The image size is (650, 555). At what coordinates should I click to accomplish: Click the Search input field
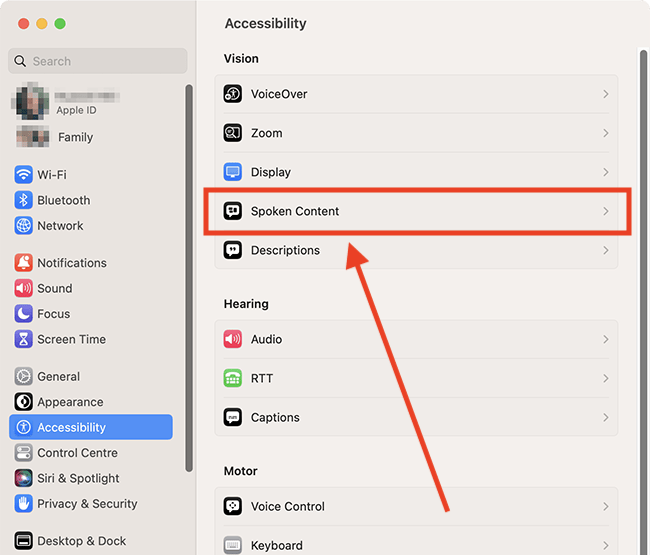pyautogui.click(x=97, y=61)
